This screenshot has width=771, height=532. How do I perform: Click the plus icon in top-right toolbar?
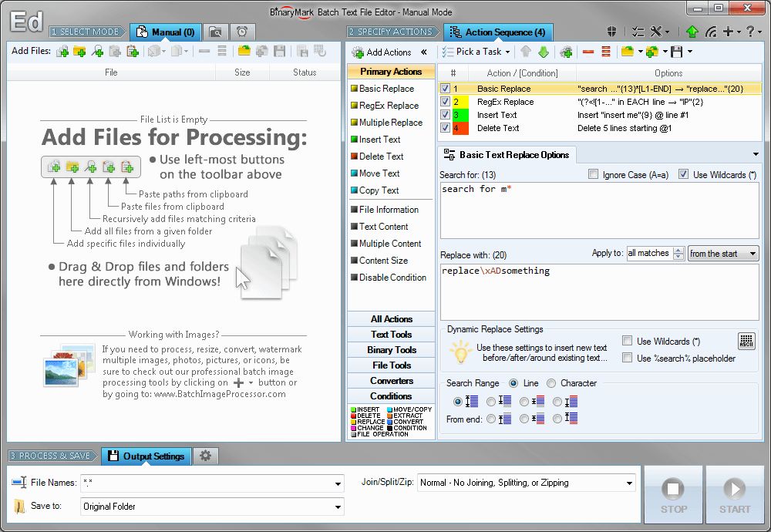(x=729, y=32)
